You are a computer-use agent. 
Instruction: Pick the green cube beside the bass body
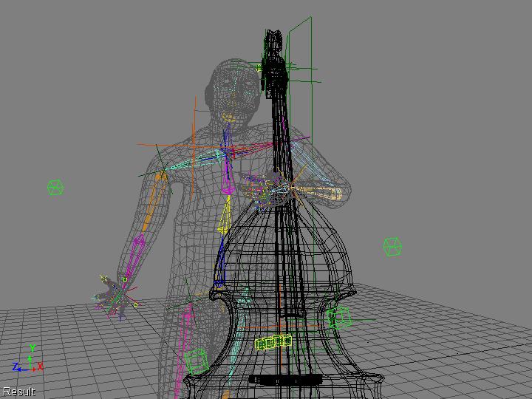[340, 318]
